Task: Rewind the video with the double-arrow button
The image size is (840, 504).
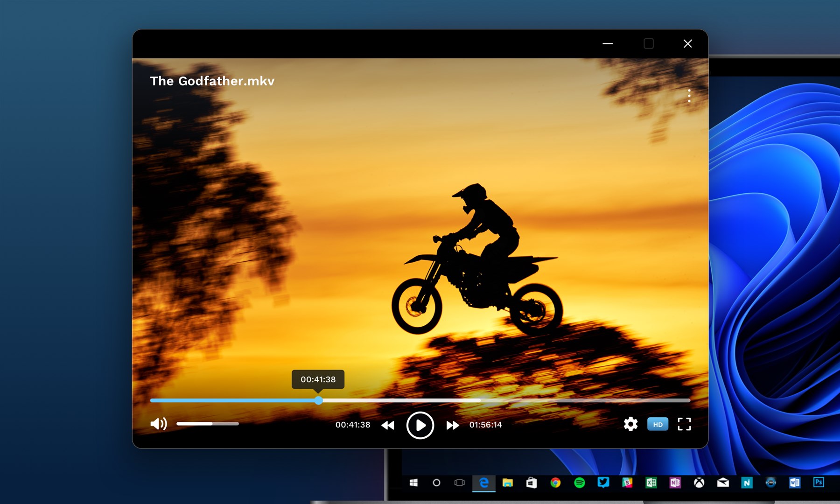Action: pyautogui.click(x=388, y=425)
